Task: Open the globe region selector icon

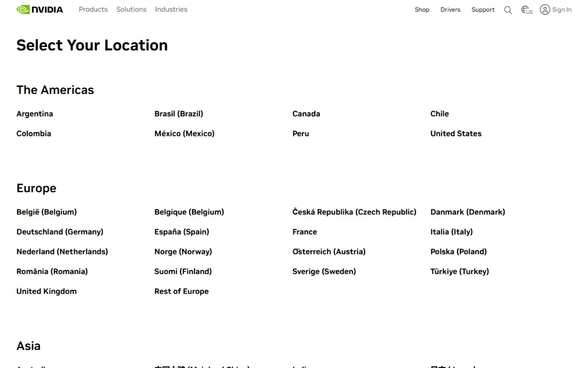Action: [x=527, y=10]
